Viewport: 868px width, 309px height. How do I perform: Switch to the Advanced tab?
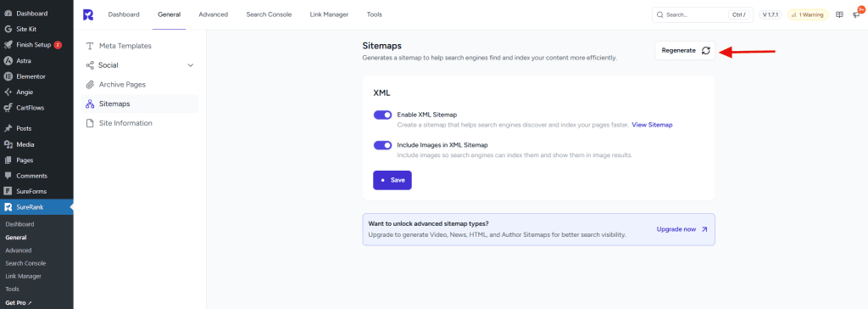(213, 15)
